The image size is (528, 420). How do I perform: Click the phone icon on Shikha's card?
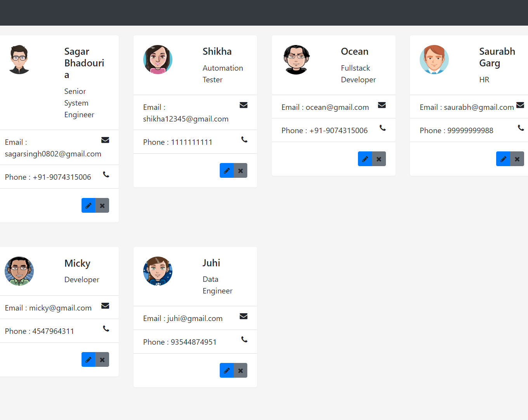coord(244,140)
